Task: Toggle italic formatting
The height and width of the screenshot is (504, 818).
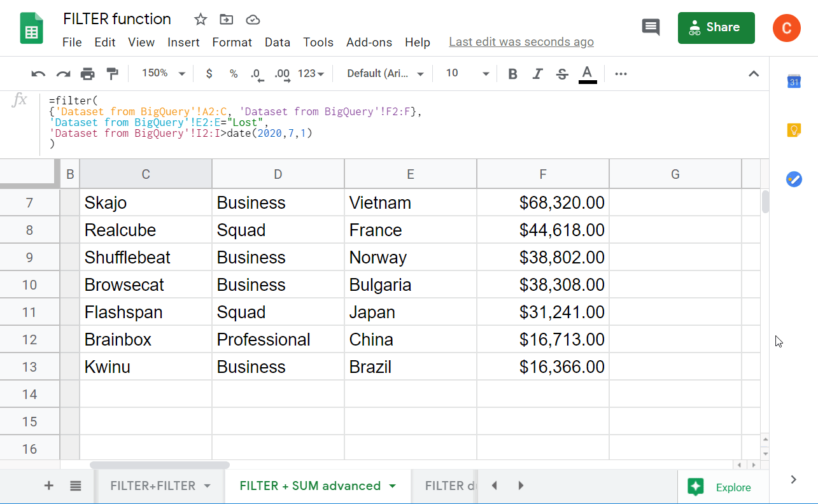Action: [x=537, y=73]
